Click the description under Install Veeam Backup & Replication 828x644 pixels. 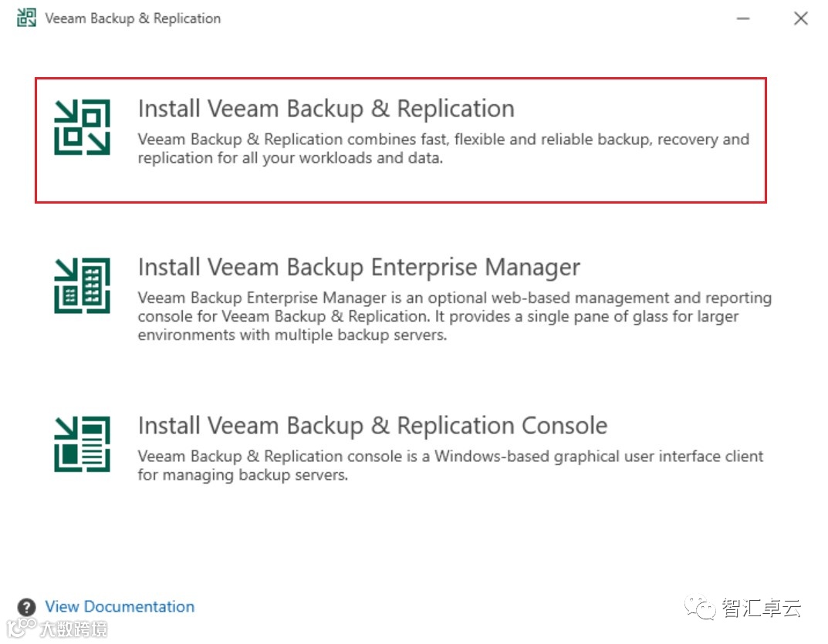(443, 149)
